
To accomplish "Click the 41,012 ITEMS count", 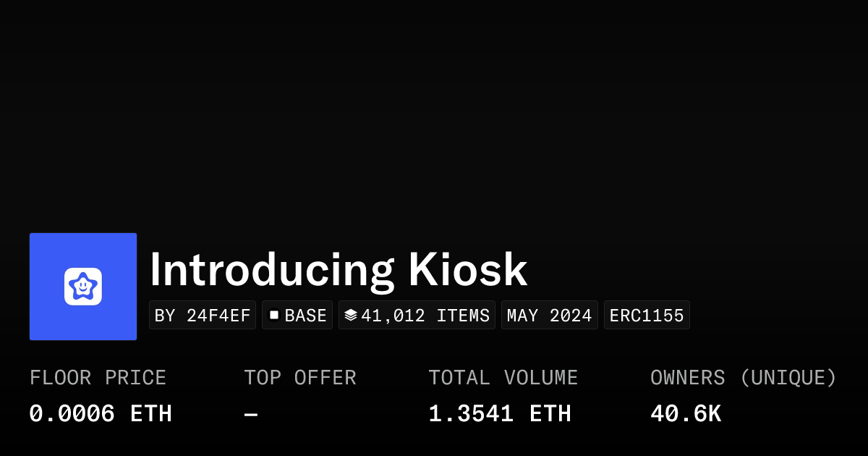I will click(x=425, y=316).
